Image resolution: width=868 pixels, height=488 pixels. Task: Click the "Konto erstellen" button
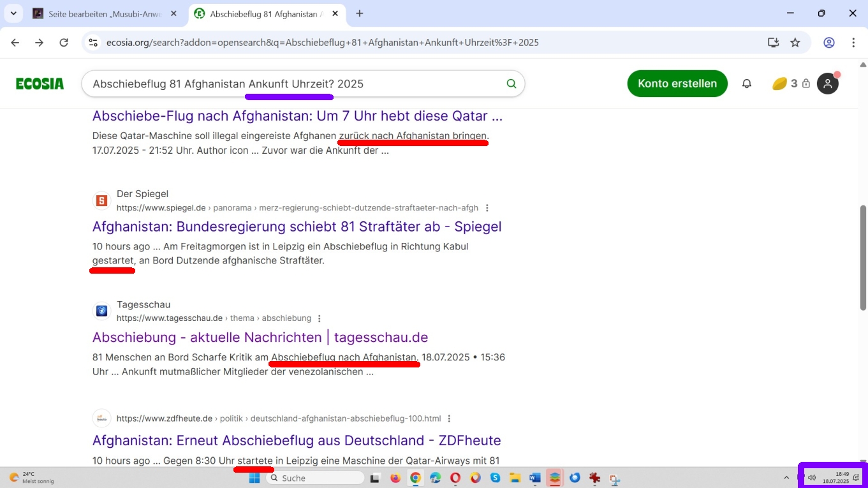tap(677, 84)
